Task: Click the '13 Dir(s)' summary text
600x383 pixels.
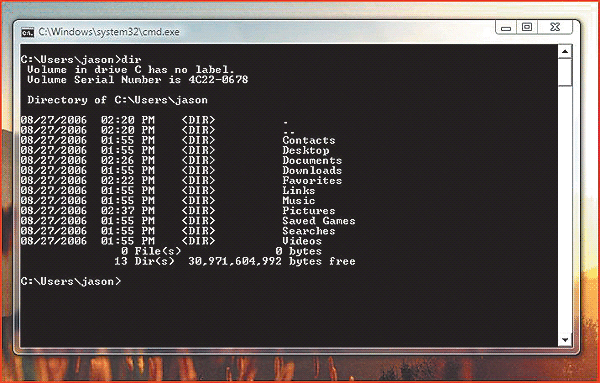Action: coord(144,261)
